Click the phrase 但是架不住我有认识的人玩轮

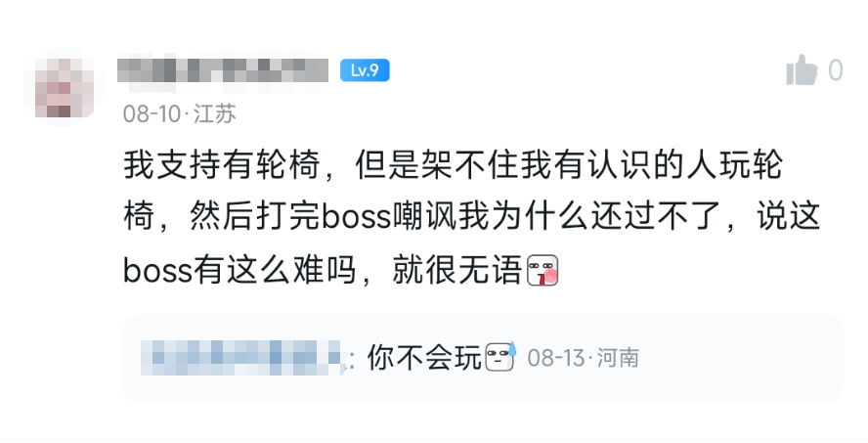[569, 164]
